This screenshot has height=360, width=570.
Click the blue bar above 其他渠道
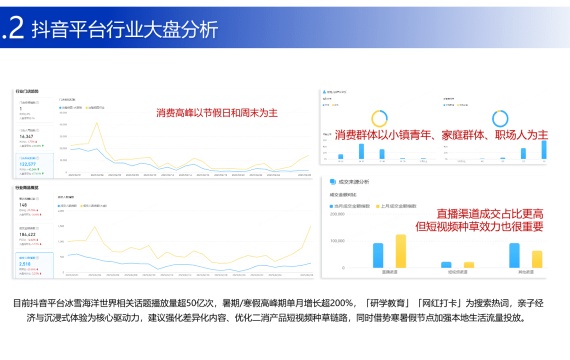coord(514,256)
